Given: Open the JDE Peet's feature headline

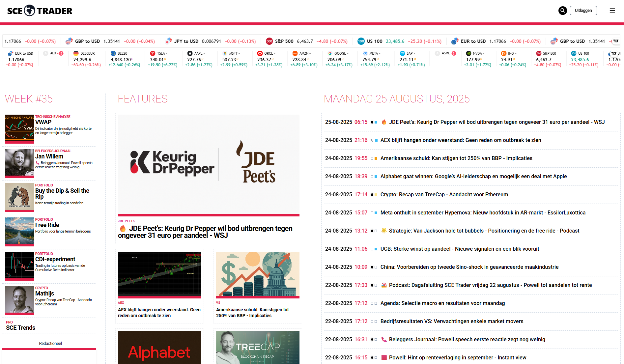Looking at the screenshot, I should coord(205,232).
